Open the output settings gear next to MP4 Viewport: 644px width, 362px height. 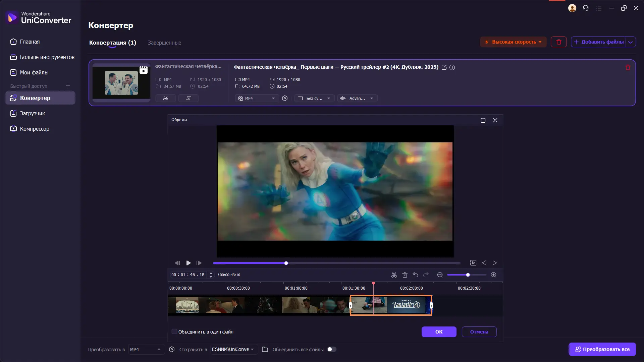(x=285, y=98)
